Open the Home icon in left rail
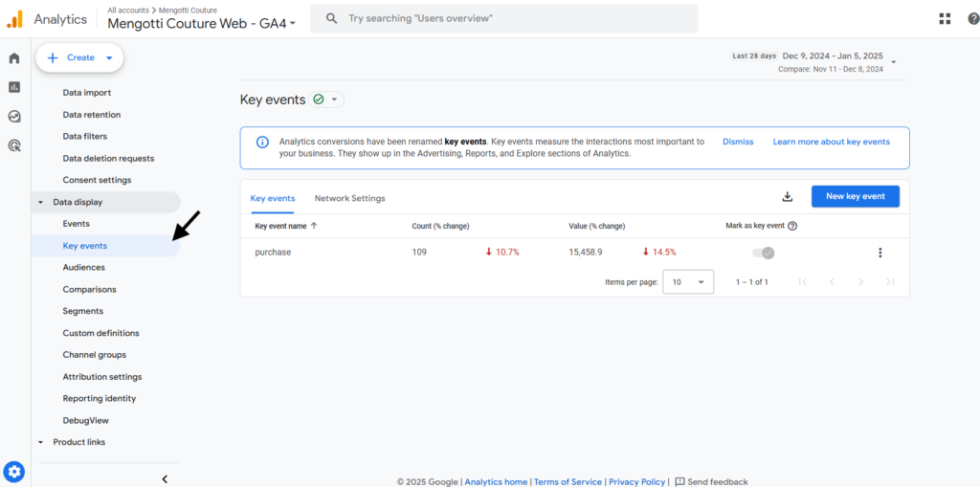980x487 pixels. 14,58
